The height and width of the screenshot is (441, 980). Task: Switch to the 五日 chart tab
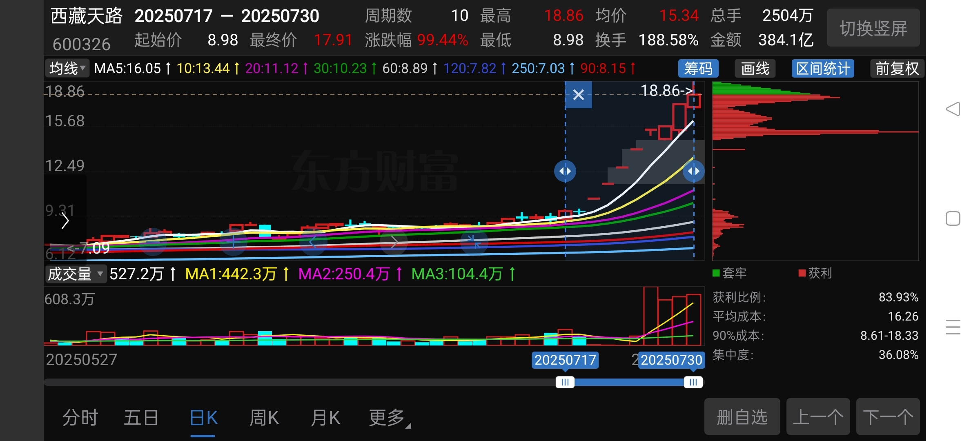click(x=141, y=418)
